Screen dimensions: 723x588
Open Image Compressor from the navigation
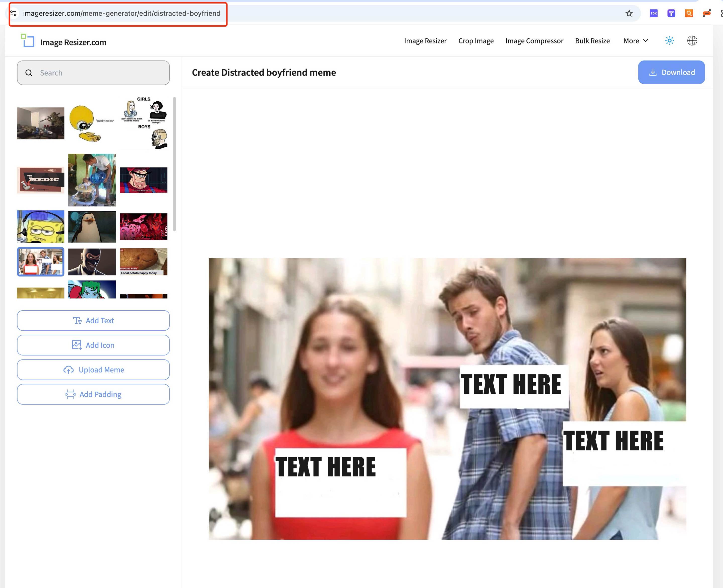[534, 41]
